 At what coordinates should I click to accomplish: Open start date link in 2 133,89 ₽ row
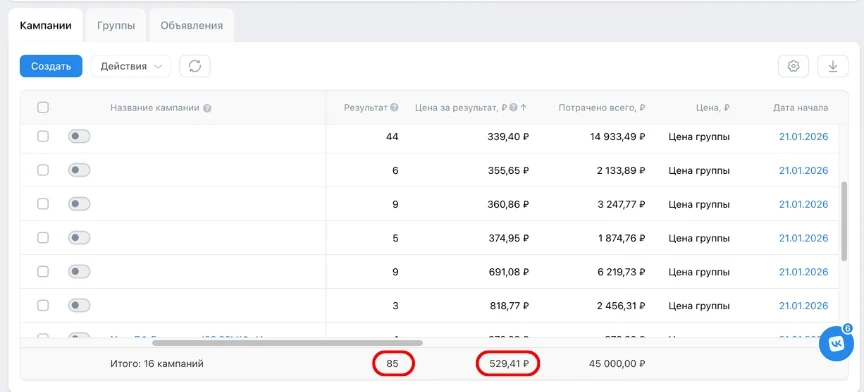[803, 171]
